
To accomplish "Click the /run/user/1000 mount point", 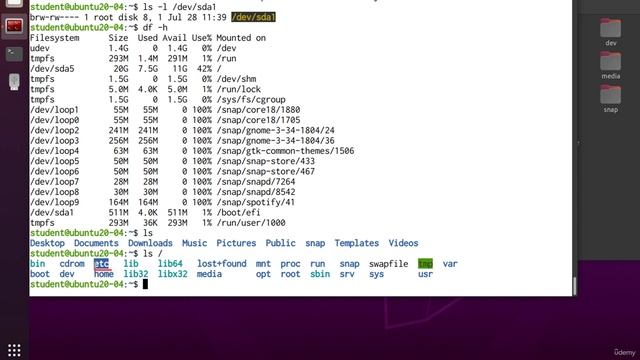I will (251, 223).
